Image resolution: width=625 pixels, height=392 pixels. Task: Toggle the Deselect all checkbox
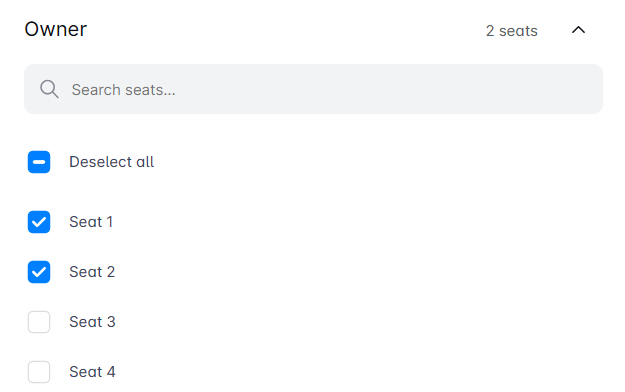pos(39,162)
